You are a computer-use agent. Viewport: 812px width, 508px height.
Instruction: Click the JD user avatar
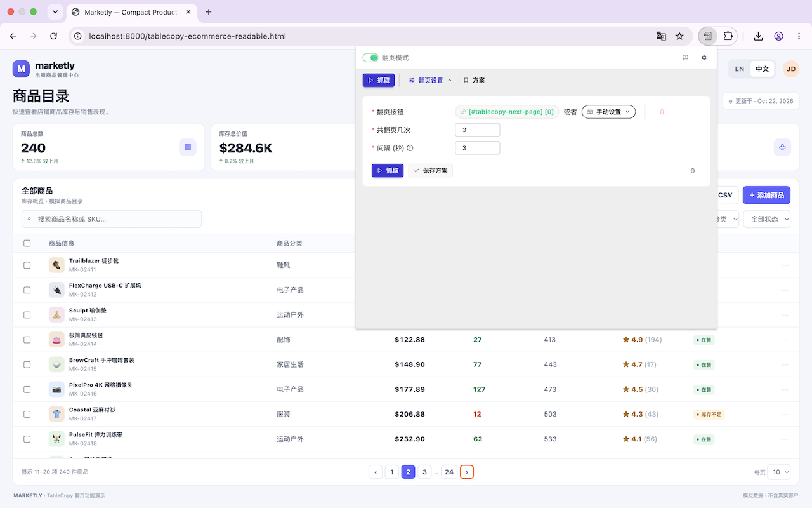point(790,69)
